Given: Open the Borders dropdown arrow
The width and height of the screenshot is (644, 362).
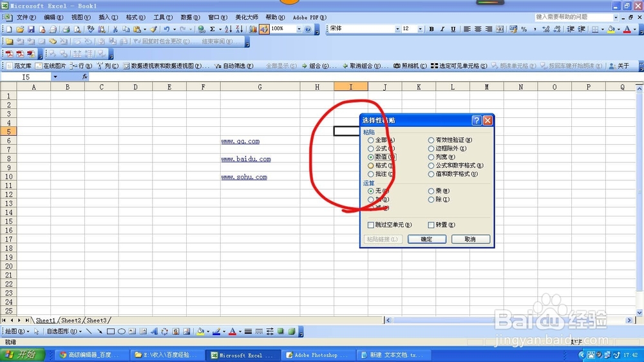Looking at the screenshot, I should pyautogui.click(x=603, y=29).
